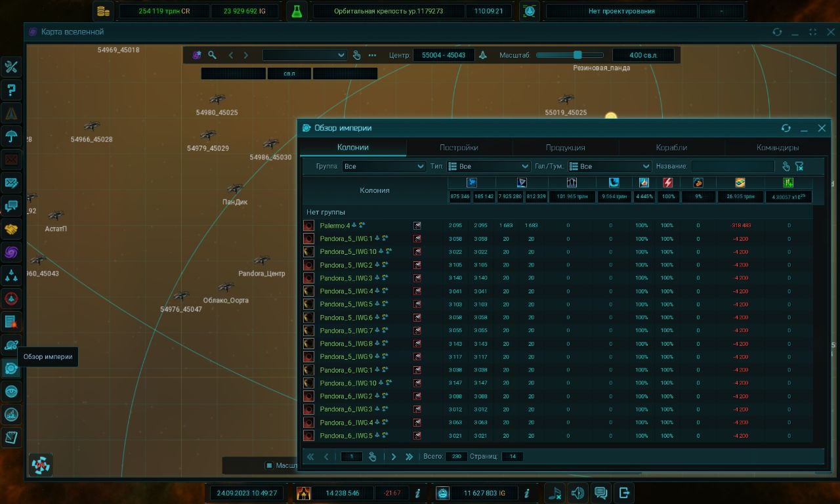Open the Тип dropdown
Viewport: 840px width, 504px height.
pos(489,167)
